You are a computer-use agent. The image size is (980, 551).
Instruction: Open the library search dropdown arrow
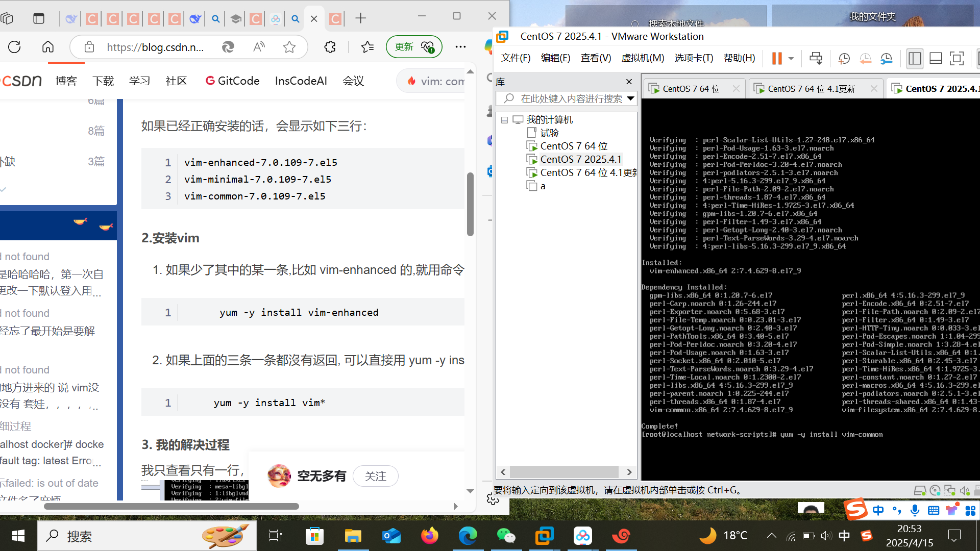tap(631, 98)
